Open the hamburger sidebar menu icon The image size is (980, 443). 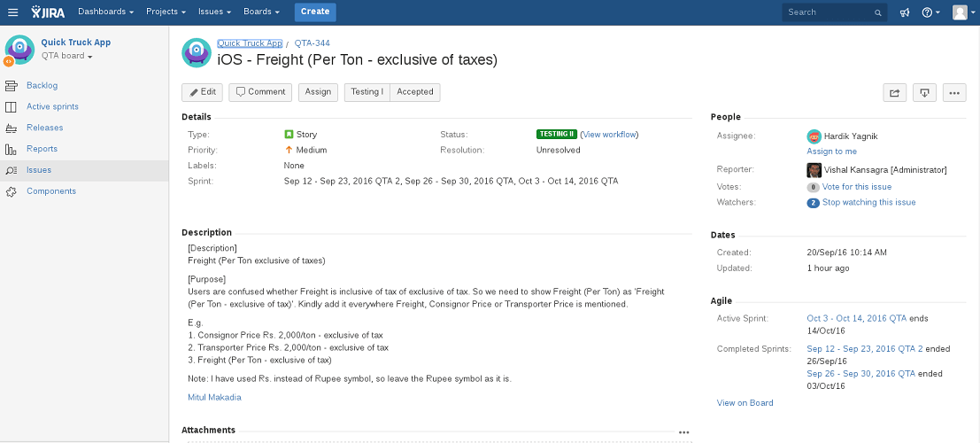[x=12, y=12]
